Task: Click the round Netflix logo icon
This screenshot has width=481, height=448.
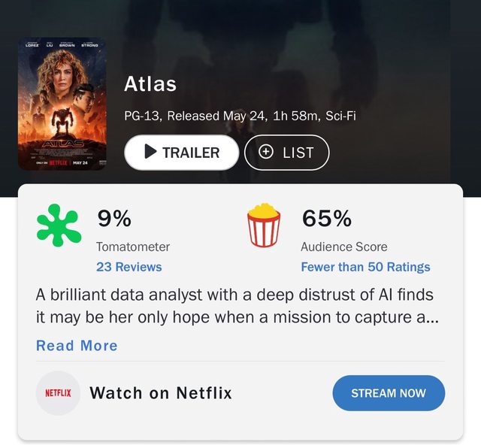Action: (x=59, y=393)
